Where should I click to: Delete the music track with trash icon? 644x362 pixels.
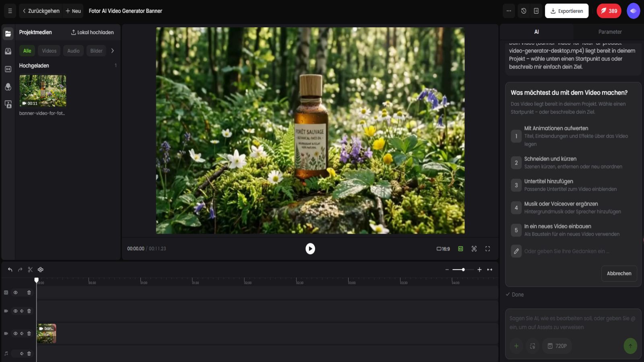(x=29, y=354)
